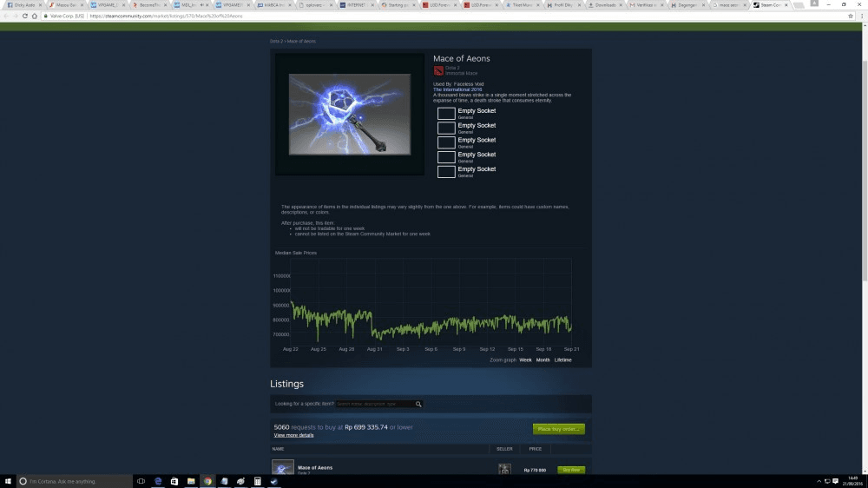Open the Mace of Aeons listing thumbnail

click(283, 467)
